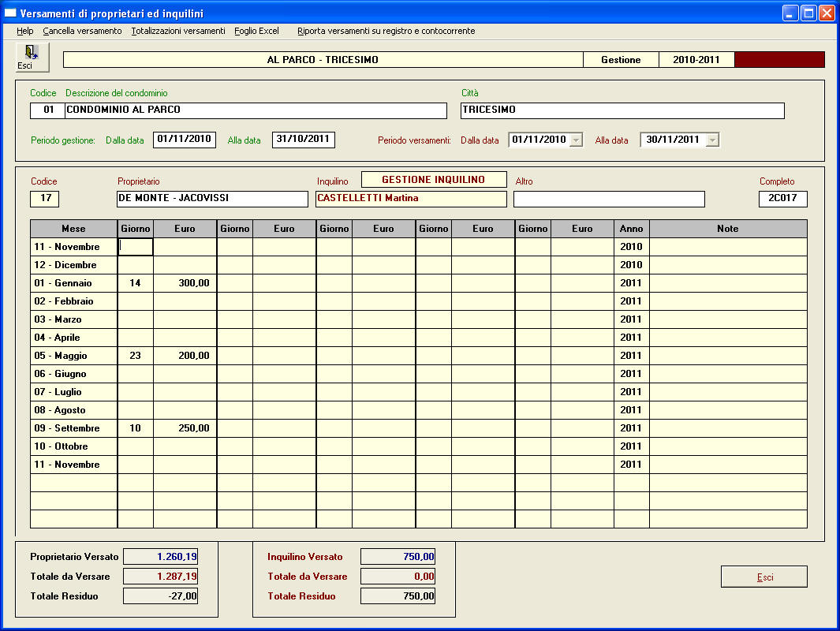Maximize the Versamenti window
This screenshot has height=631, width=840.
pyautogui.click(x=808, y=13)
